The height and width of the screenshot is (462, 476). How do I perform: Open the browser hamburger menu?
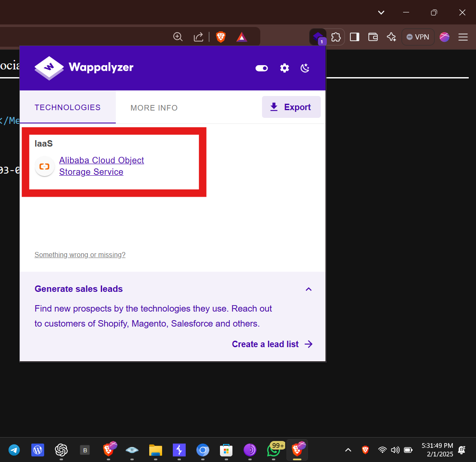(x=463, y=37)
